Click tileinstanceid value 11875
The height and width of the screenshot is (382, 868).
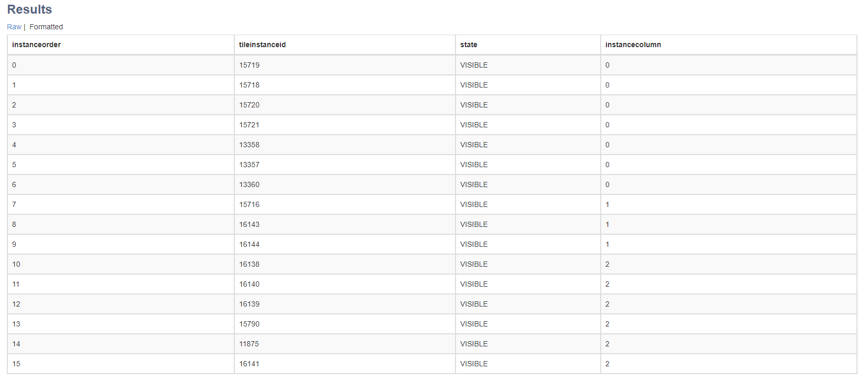(249, 344)
